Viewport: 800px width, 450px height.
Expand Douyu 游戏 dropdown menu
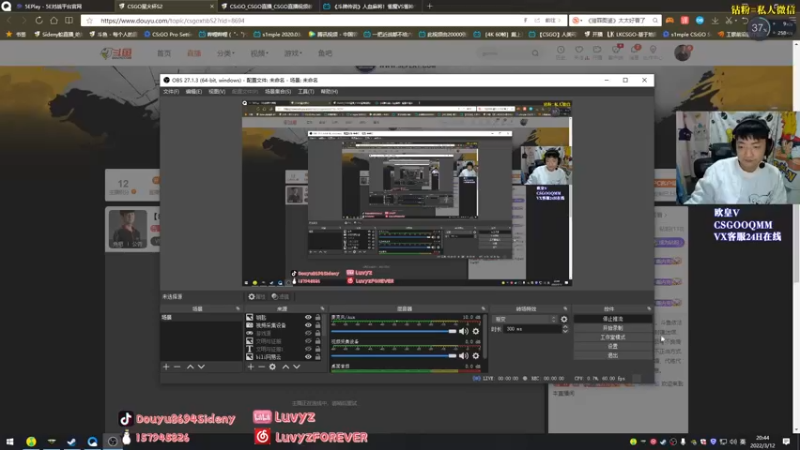pos(293,53)
